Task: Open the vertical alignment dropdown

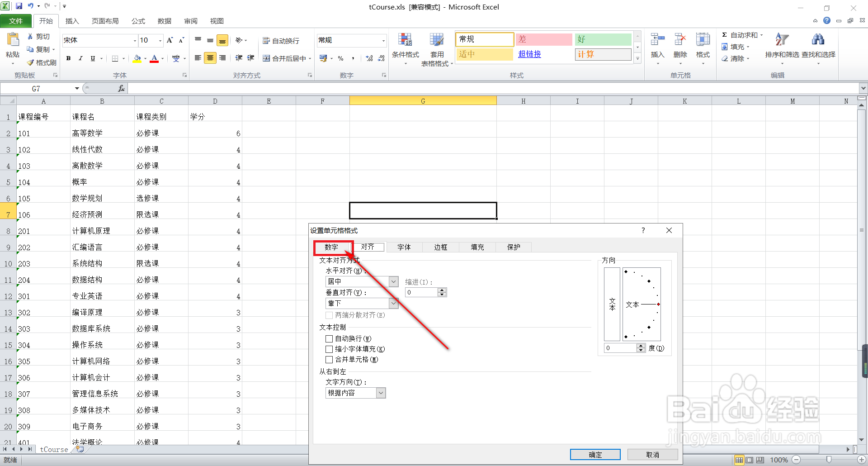Action: pos(393,303)
